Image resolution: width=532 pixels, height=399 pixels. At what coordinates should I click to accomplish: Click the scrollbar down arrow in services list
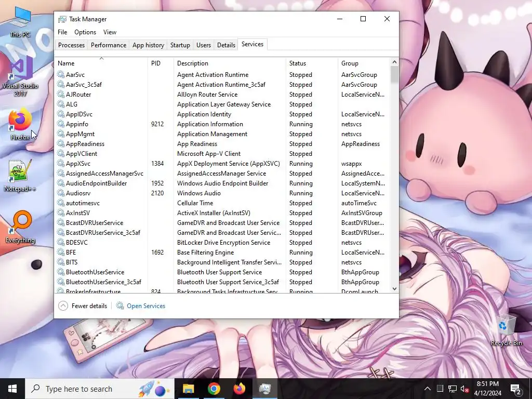tap(394, 289)
